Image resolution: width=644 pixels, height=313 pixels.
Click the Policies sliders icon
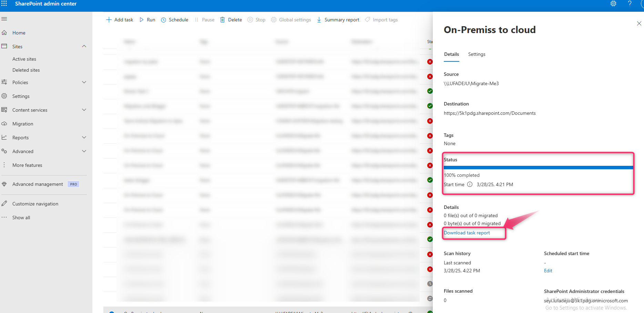click(4, 82)
